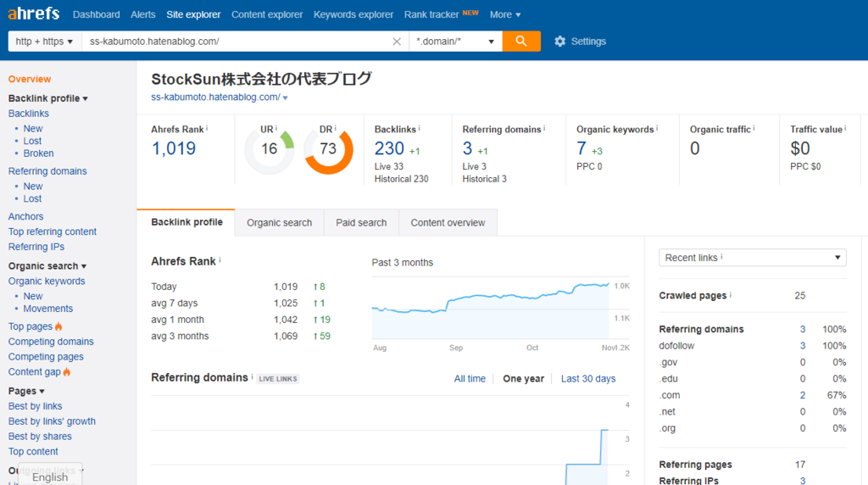Click the DR 73 donut chart
This screenshot has height=485, width=868.
[328, 149]
